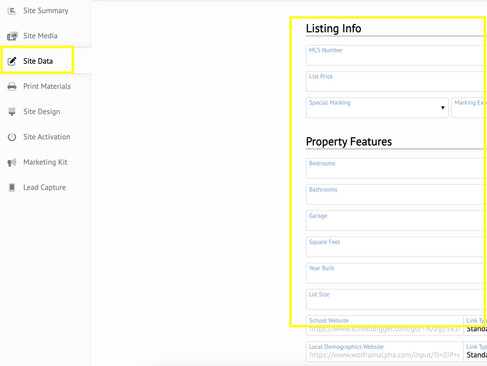
Task: Click the Site Summary chart icon
Action: click(12, 11)
